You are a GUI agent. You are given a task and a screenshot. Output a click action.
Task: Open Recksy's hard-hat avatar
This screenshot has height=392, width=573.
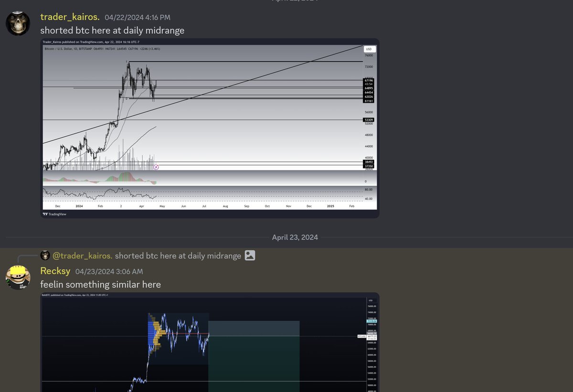[x=18, y=277]
